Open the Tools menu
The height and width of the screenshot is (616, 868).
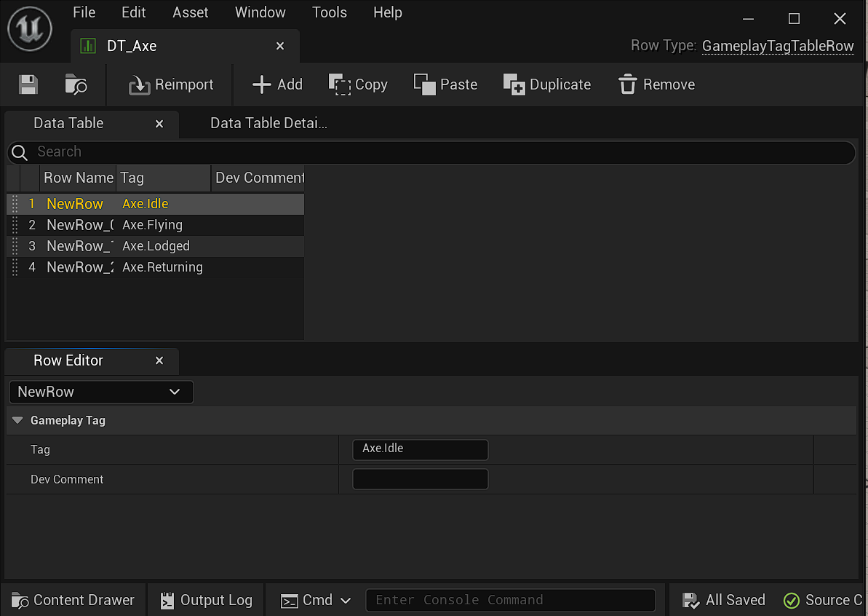(330, 12)
